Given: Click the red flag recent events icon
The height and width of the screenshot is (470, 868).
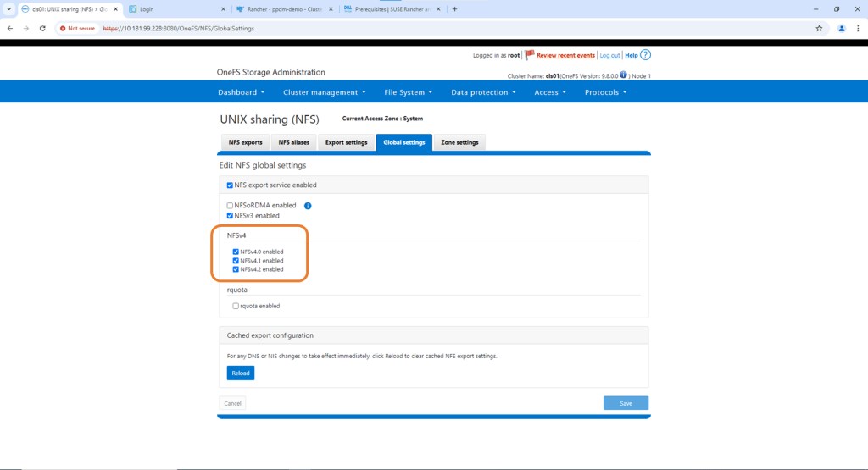Looking at the screenshot, I should (530, 55).
